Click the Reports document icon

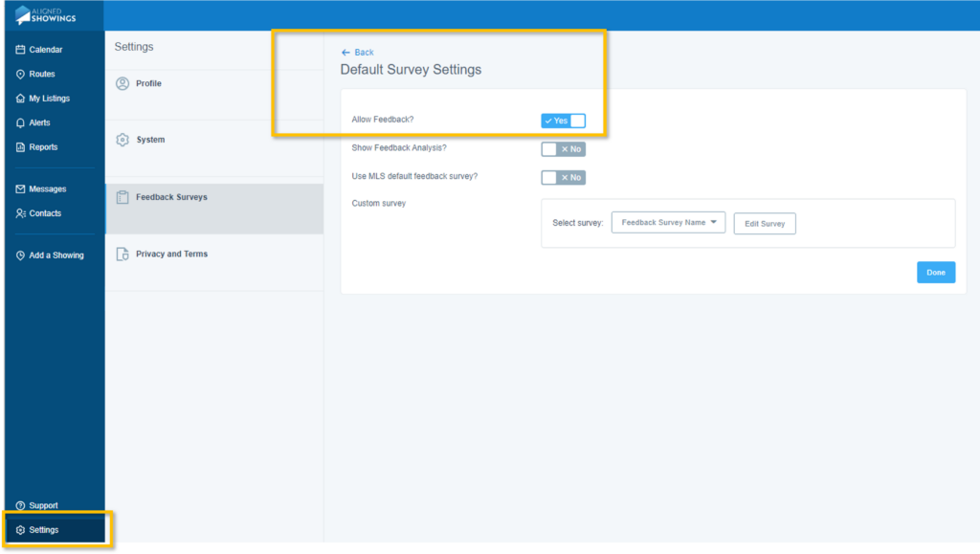[21, 147]
